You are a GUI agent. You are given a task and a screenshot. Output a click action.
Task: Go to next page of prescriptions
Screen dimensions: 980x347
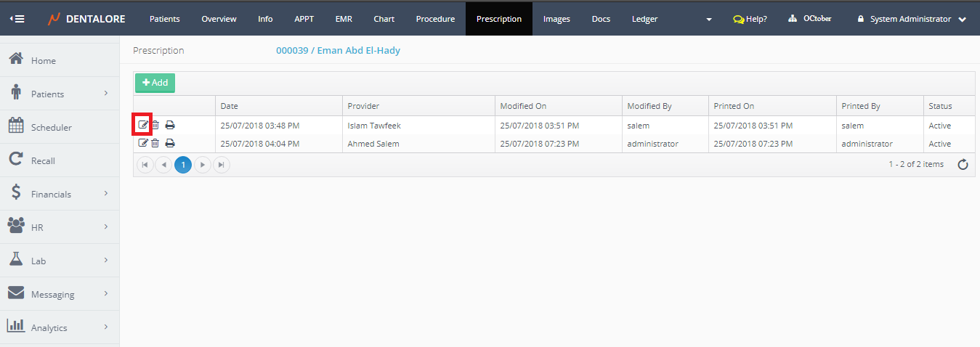tap(203, 165)
